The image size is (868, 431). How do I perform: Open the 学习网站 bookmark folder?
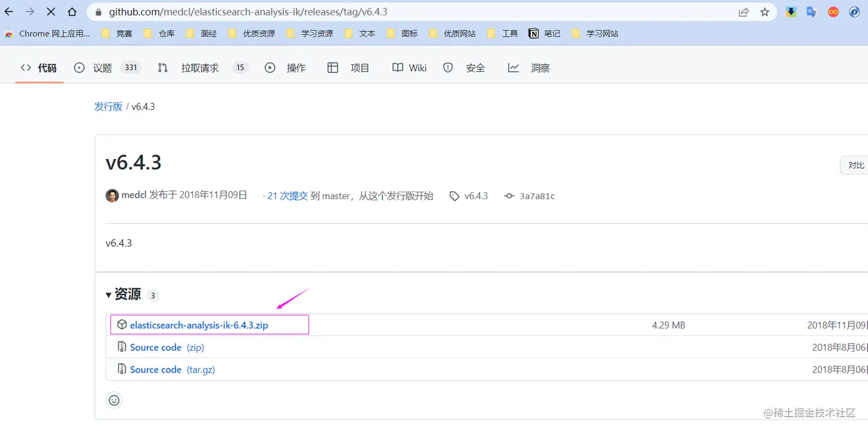pyautogui.click(x=595, y=34)
